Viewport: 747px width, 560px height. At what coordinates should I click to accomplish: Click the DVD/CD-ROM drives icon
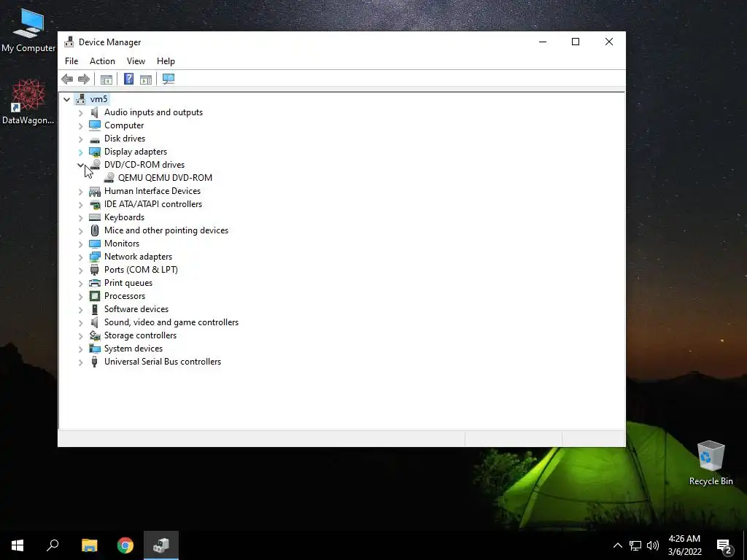[95, 165]
